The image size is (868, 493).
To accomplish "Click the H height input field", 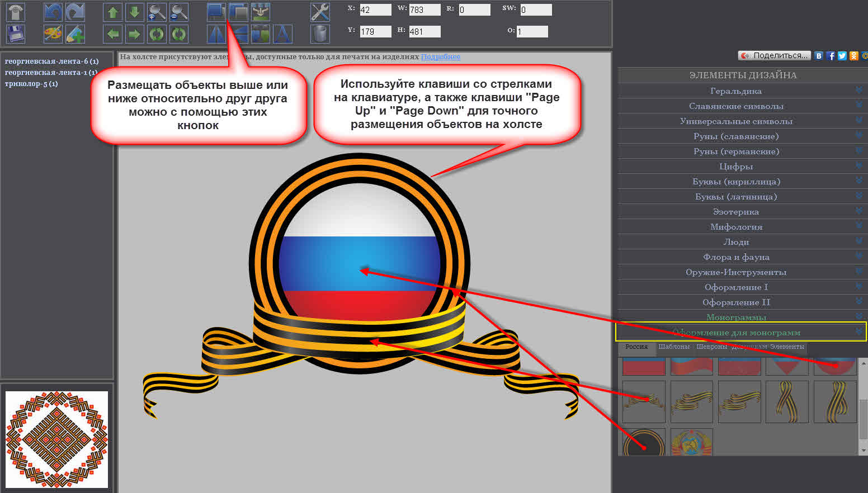I will click(424, 31).
